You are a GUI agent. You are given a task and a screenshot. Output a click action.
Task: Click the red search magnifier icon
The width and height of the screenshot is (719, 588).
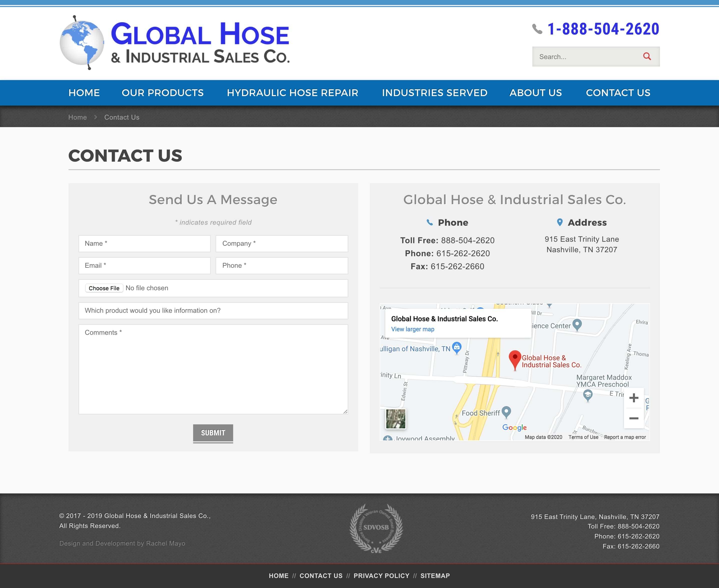click(x=647, y=56)
